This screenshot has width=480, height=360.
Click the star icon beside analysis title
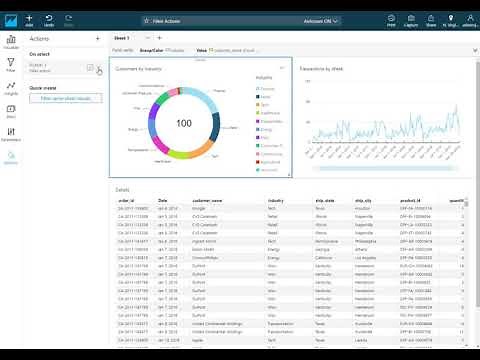(x=146, y=21)
